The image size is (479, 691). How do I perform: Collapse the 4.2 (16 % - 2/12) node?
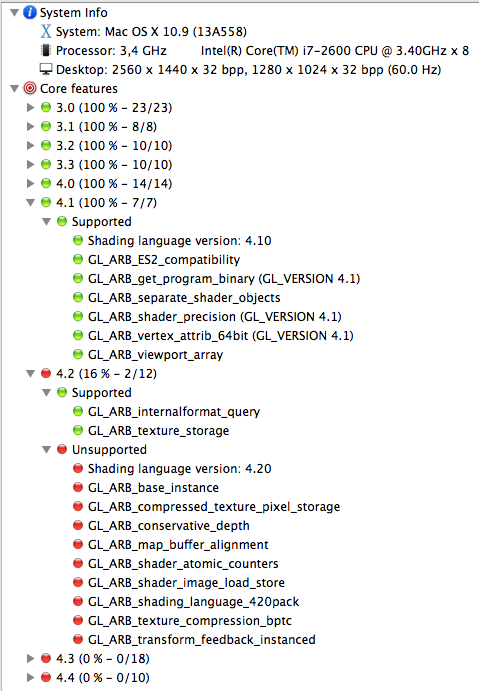(x=30, y=374)
